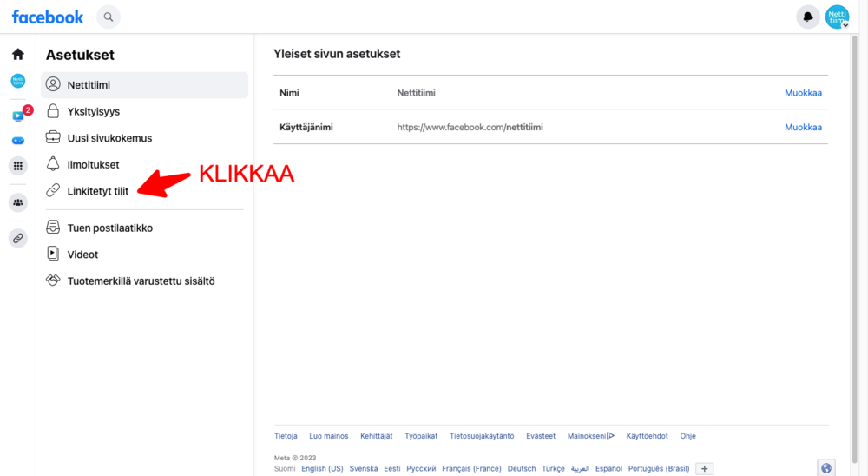Click the plus button for more languages

tap(704, 469)
